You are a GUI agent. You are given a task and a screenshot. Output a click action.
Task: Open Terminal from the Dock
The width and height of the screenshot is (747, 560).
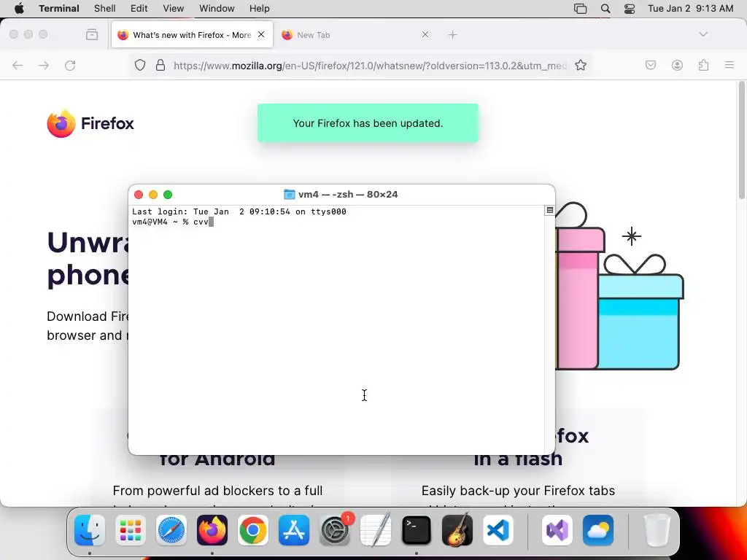417,530
